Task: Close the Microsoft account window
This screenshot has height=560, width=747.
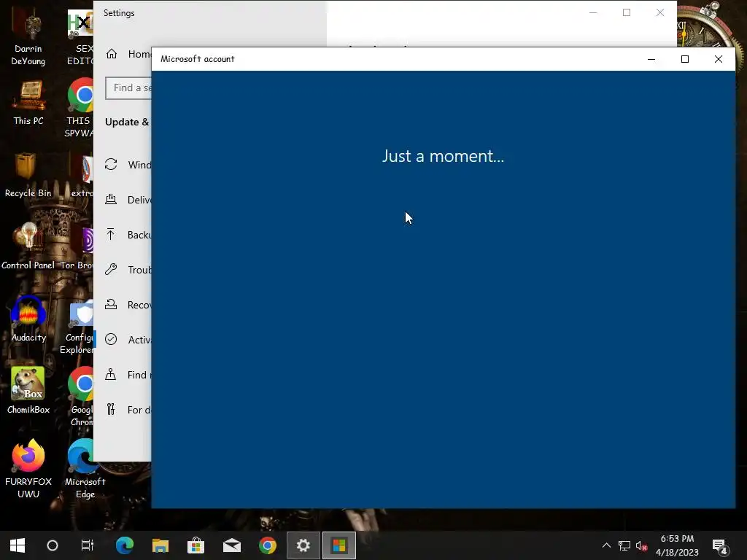Action: [x=719, y=59]
